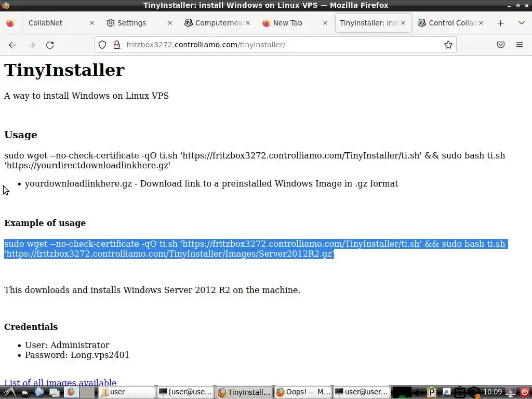The image size is (532, 399).
Task: Click 'A way to install Windows' subtitle
Action: (86, 96)
